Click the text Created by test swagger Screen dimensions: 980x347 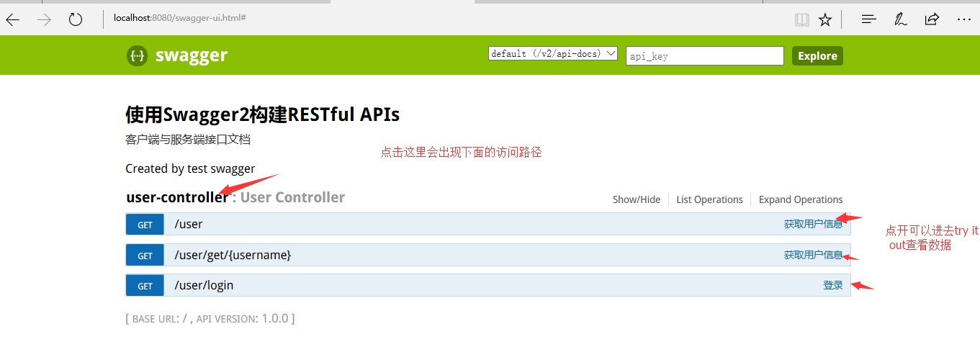coord(190,168)
